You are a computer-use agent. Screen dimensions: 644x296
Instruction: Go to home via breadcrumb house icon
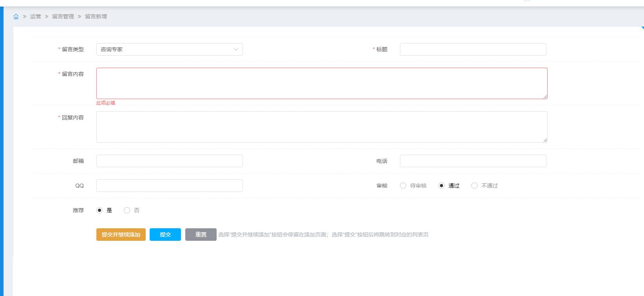(x=16, y=16)
